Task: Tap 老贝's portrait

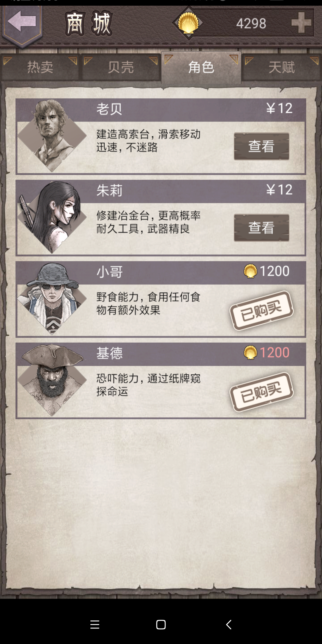Action: pyautogui.click(x=52, y=136)
